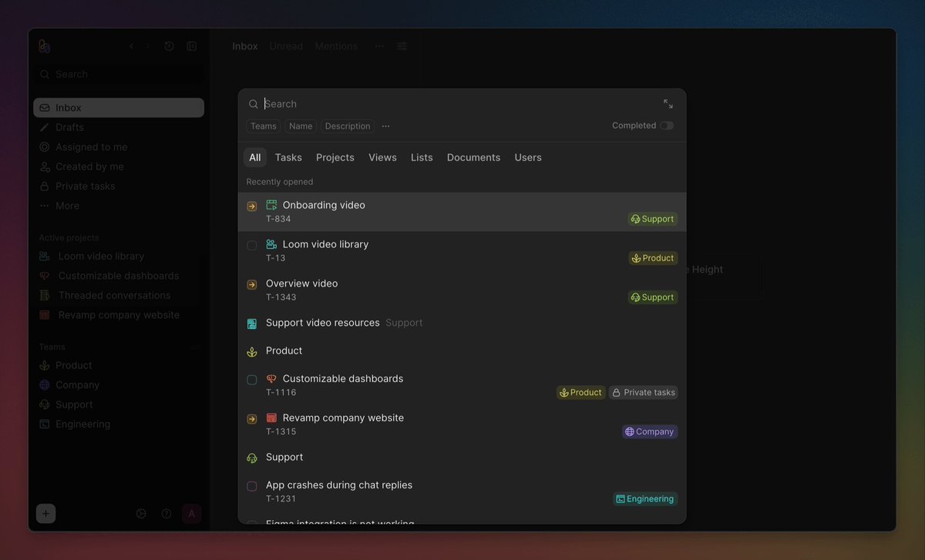
Task: Click Support tag on Overview video row
Action: click(x=653, y=297)
